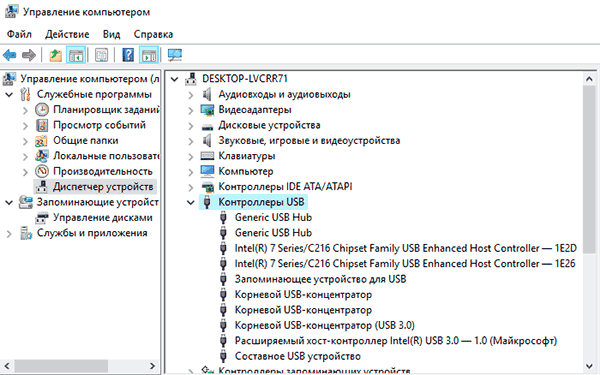Click the Services and Applications icon

pyautogui.click(x=26, y=233)
